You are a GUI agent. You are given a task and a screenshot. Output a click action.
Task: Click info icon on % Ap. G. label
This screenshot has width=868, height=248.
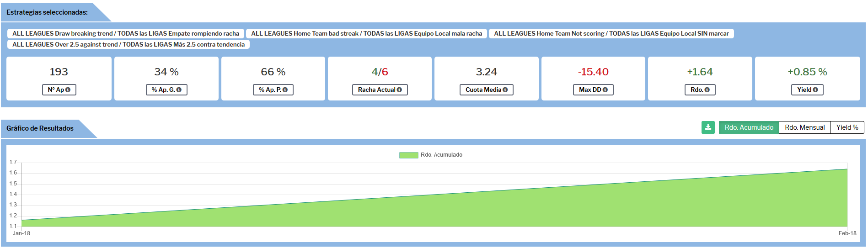(179, 90)
